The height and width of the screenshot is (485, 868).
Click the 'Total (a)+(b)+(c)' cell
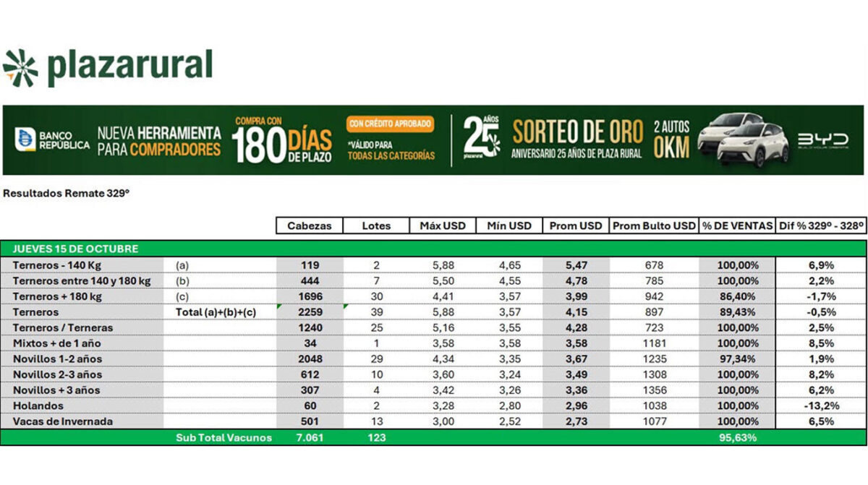(216, 312)
